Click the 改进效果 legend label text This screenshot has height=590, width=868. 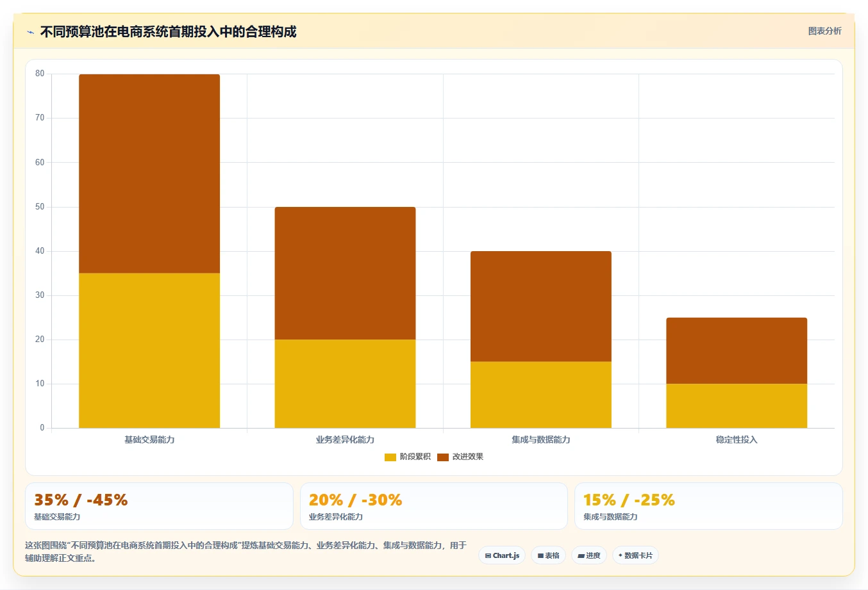click(x=467, y=457)
